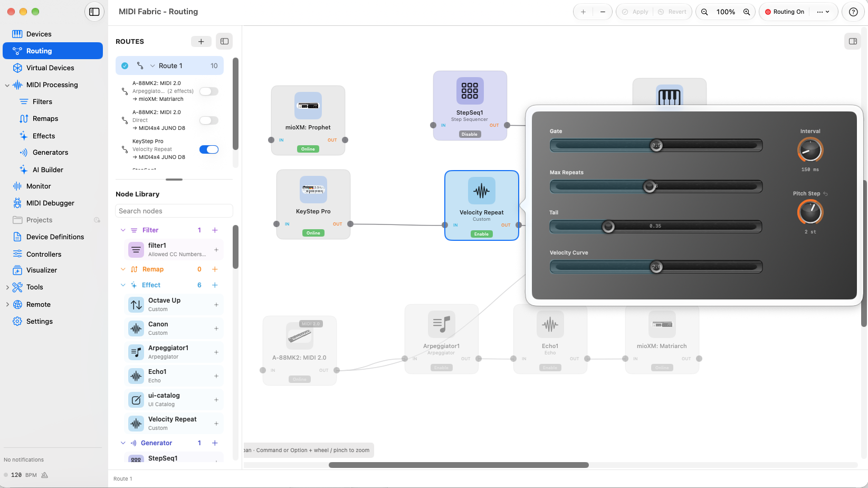Screen dimensions: 868x488
Task: Click Enable on the Velocity Repeat node
Action: click(481, 234)
